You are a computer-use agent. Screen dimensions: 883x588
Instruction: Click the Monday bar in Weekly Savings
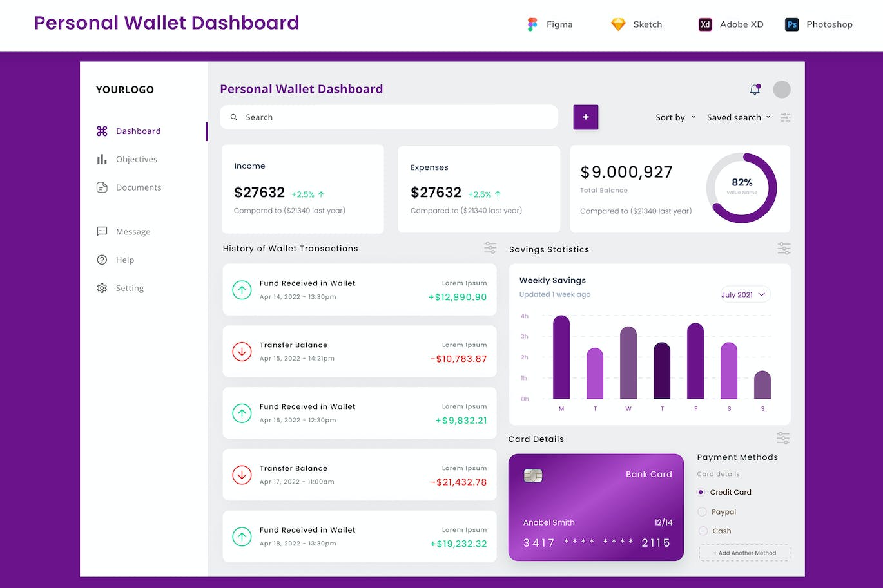coord(561,357)
